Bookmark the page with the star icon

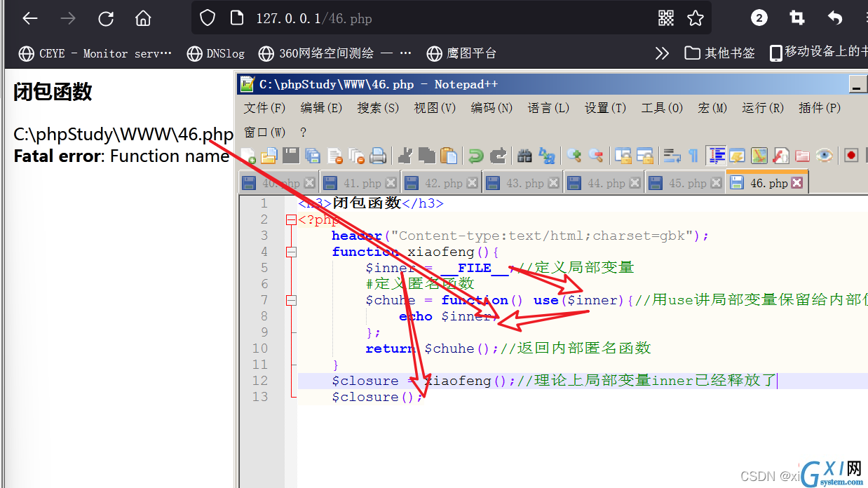[x=696, y=18]
